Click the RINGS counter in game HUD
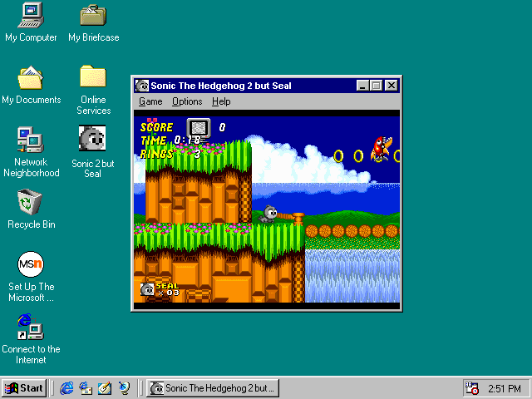The width and height of the screenshot is (532, 399). (x=170, y=155)
